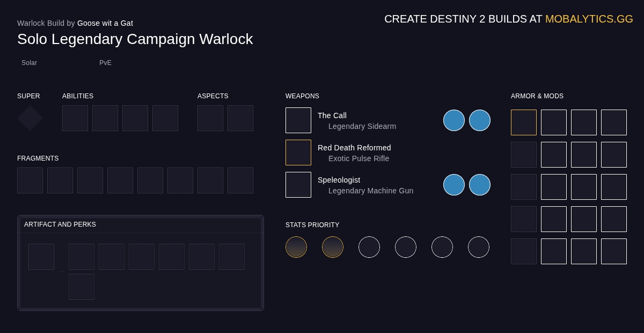The width and height of the screenshot is (644, 333).
Task: Click the Legendary Sidearm label
Action: 362,126
